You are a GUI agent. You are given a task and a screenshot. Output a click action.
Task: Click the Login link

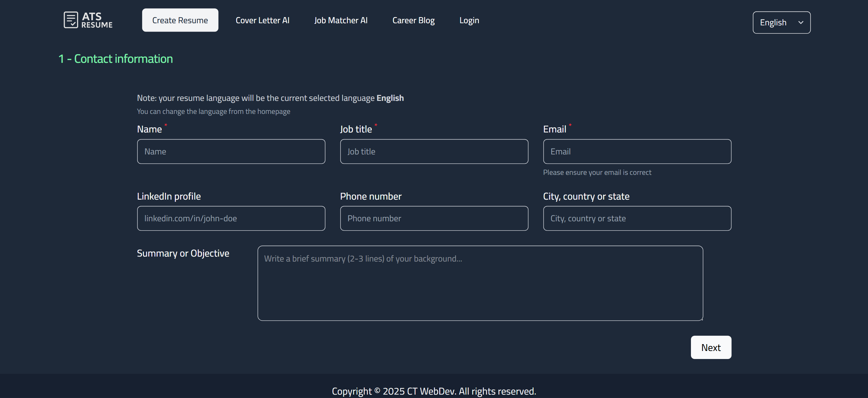469,20
